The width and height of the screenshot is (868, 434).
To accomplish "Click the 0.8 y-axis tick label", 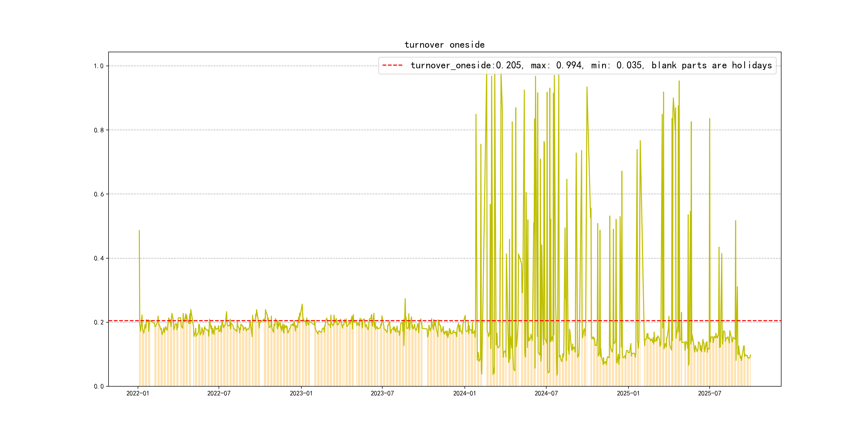I will (98, 130).
